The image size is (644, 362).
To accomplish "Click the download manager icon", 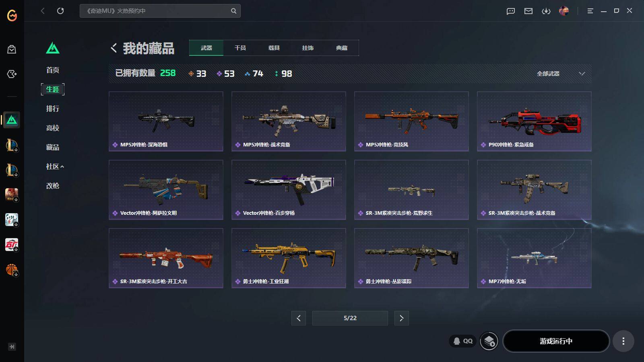I will point(546,11).
